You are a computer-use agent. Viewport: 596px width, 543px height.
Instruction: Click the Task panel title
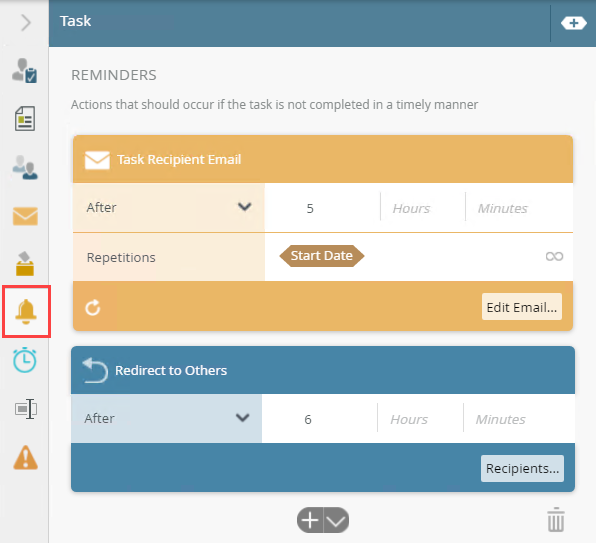pyautogui.click(x=75, y=21)
